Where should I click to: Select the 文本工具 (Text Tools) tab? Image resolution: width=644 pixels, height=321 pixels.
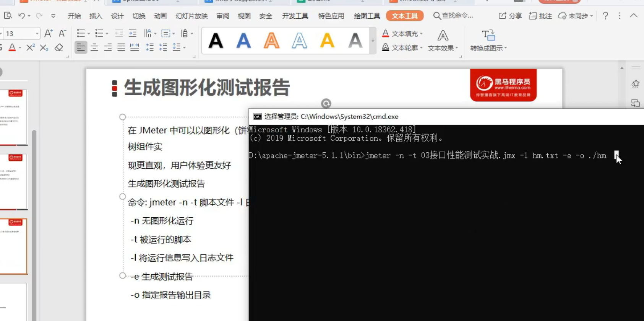(405, 16)
